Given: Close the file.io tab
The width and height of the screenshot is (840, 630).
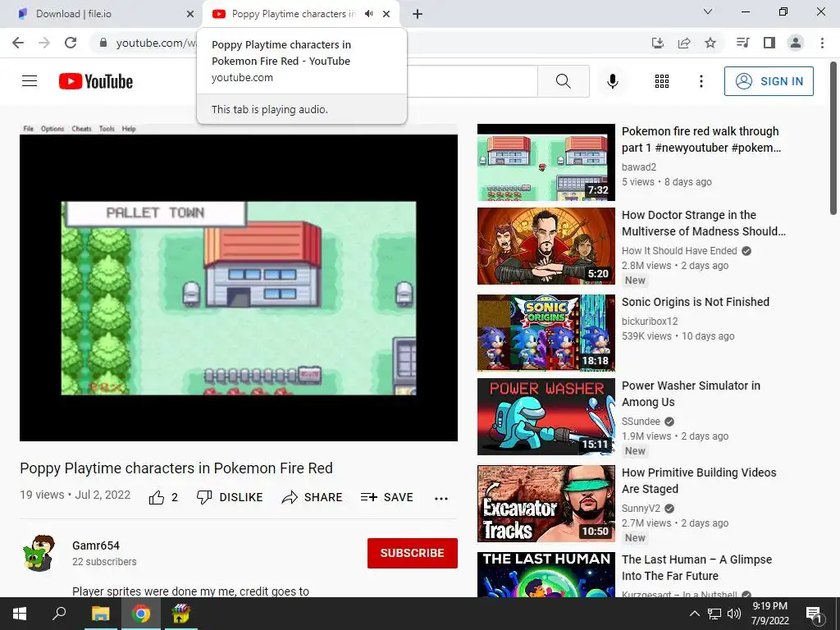Looking at the screenshot, I should click(190, 14).
